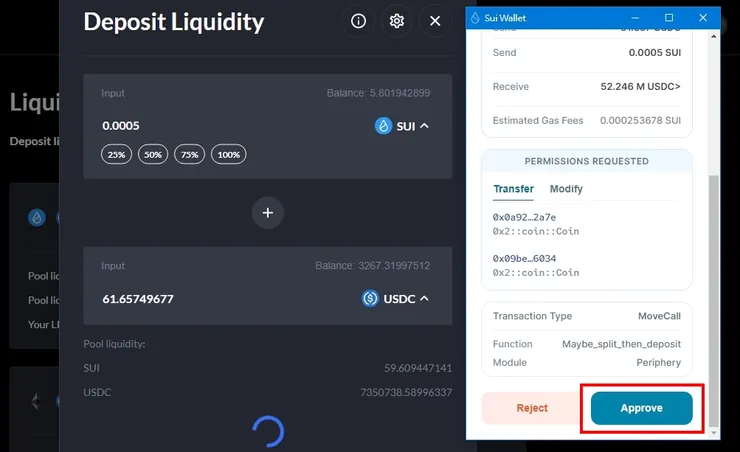Image resolution: width=740 pixels, height=452 pixels.
Task: Minimize the Sui Wallet window
Action: 635,18
